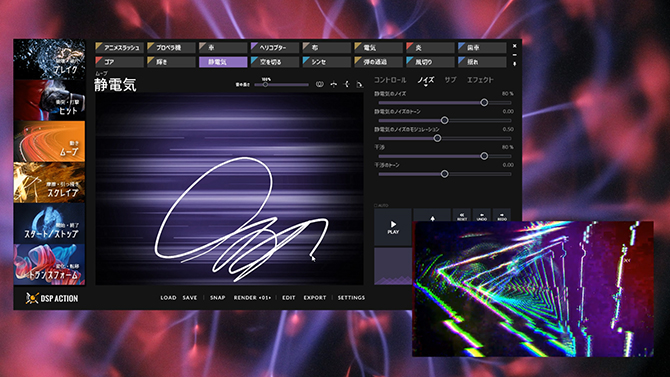Click the LOAD button
The height and width of the screenshot is (377, 670).
[x=168, y=297]
